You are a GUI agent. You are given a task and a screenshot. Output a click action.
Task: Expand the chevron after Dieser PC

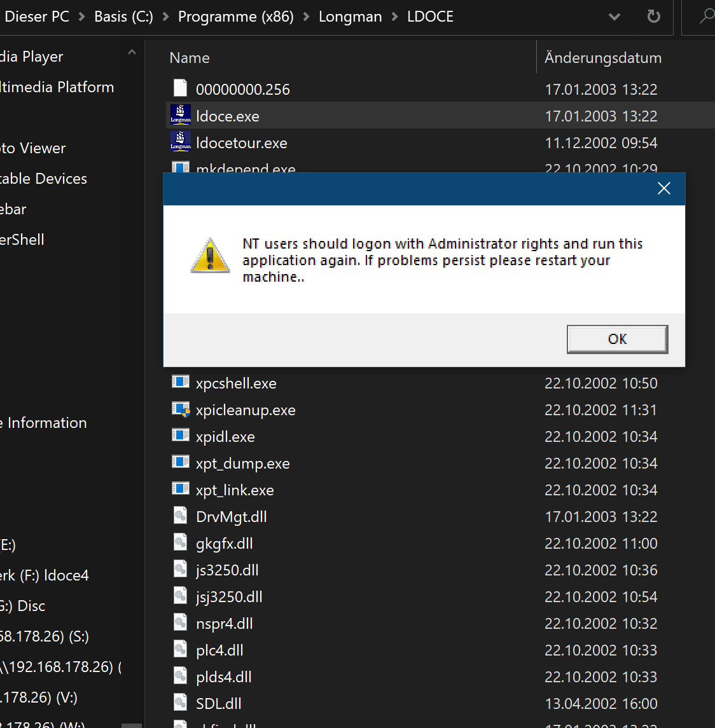[82, 17]
